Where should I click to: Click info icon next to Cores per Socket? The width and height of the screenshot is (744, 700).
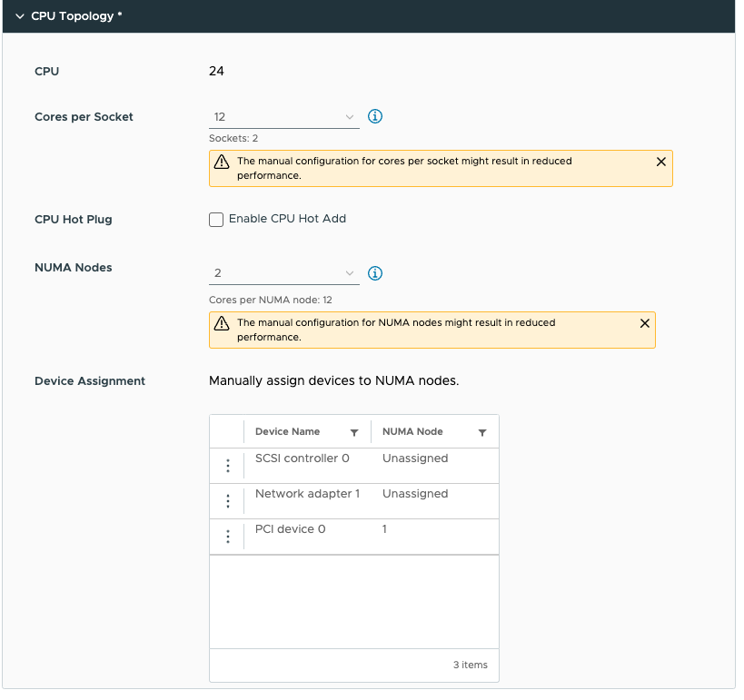pyautogui.click(x=375, y=117)
